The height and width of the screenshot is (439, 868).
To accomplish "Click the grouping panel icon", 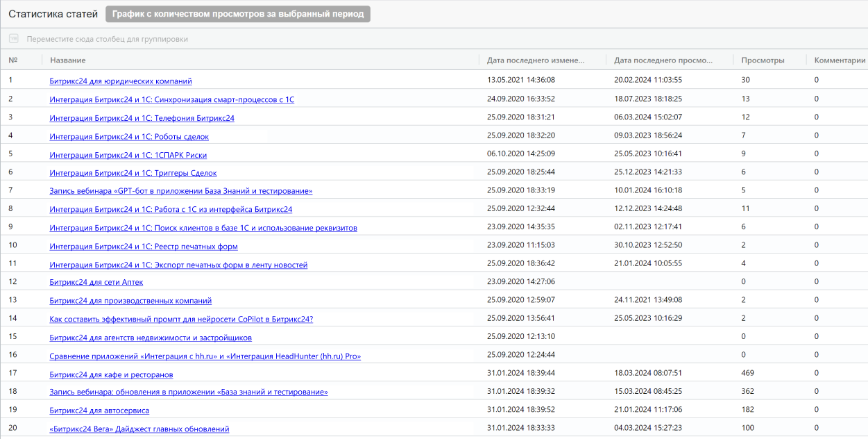I will [x=14, y=39].
